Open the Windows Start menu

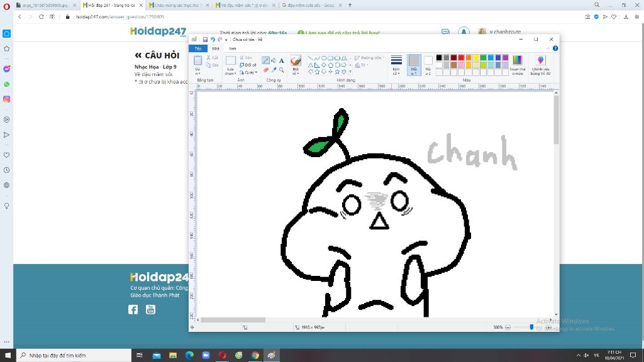(x=8, y=356)
